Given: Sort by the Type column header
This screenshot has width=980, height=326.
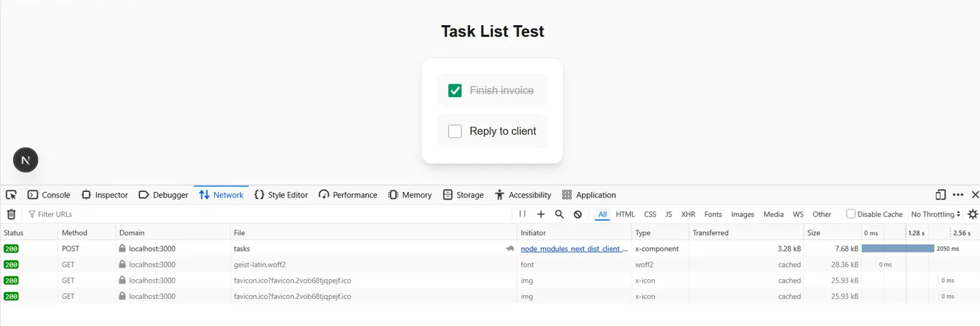Looking at the screenshot, I should pos(660,232).
